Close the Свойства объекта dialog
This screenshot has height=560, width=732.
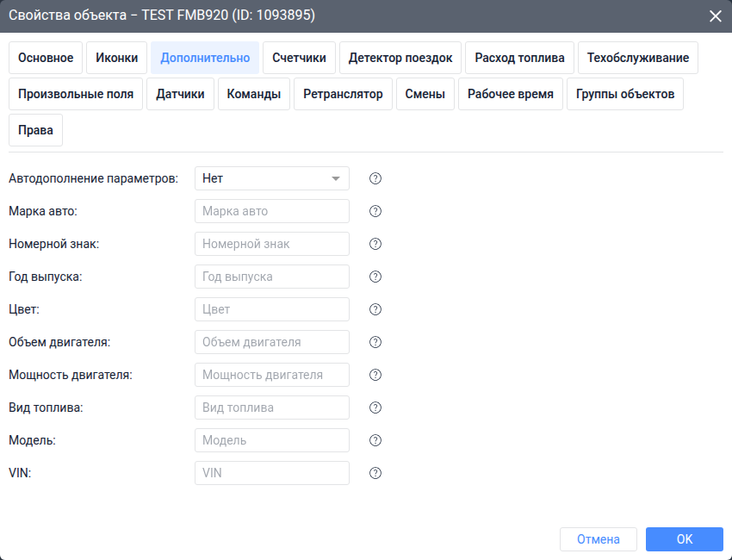(715, 16)
